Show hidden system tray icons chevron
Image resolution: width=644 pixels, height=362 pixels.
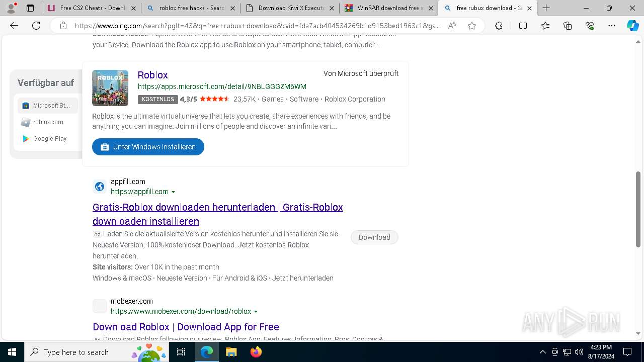[542, 352]
